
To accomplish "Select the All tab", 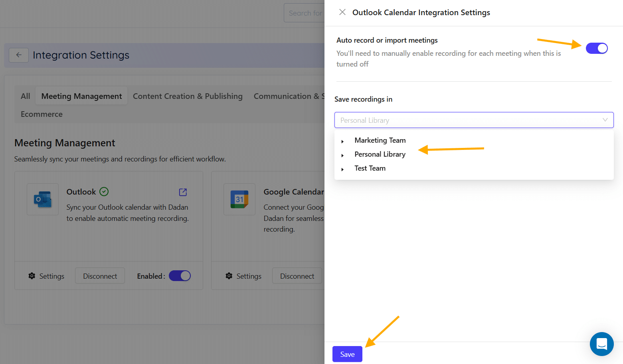I will click(x=25, y=96).
